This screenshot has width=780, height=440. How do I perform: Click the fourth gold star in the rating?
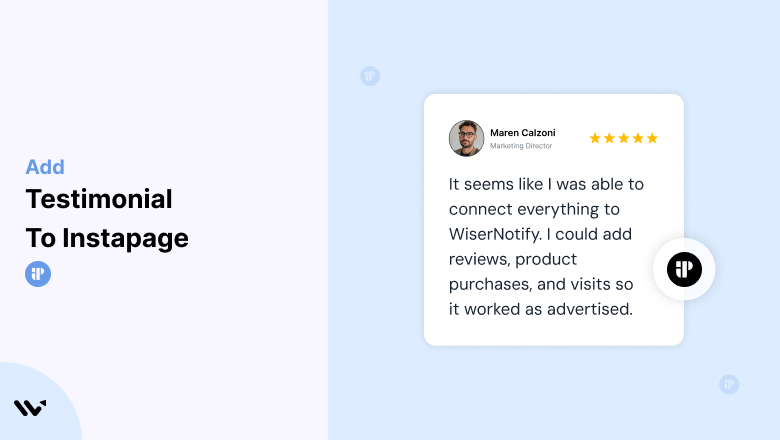click(x=638, y=138)
